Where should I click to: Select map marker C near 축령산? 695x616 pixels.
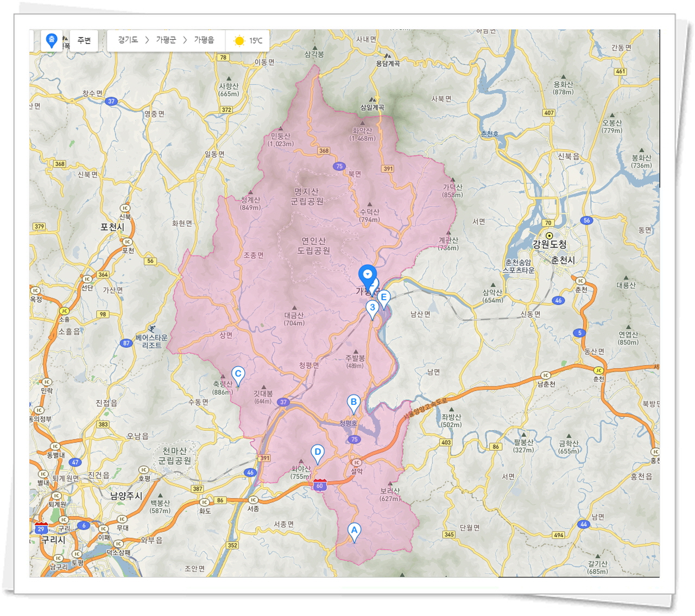pos(238,376)
